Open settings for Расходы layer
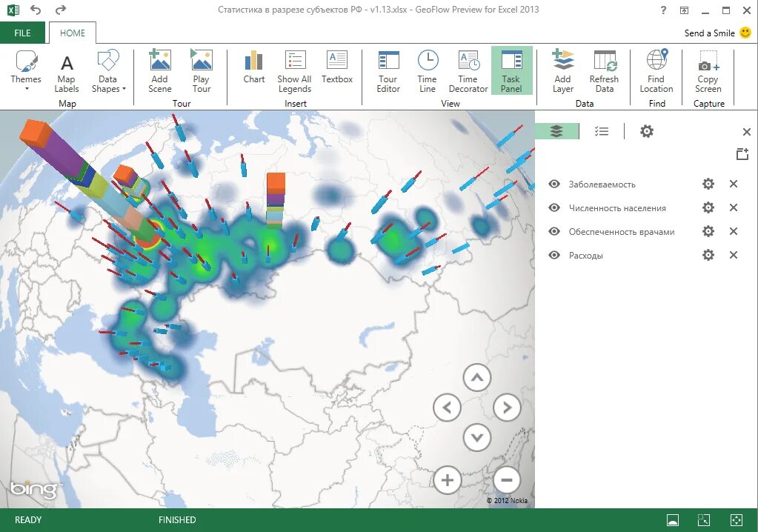This screenshot has height=532, width=758. [x=708, y=255]
